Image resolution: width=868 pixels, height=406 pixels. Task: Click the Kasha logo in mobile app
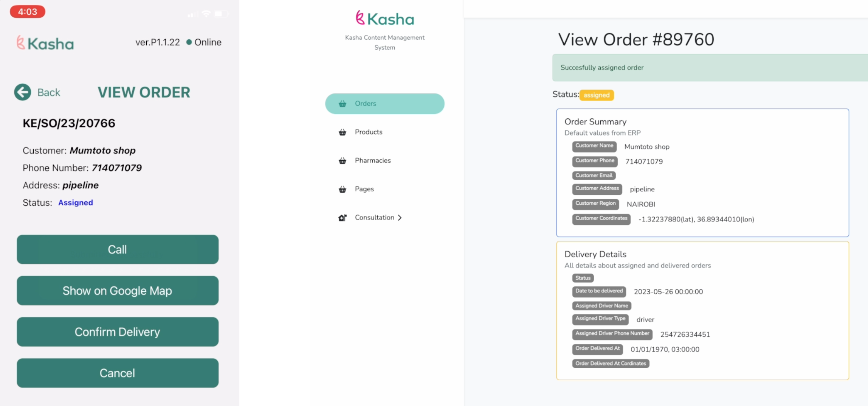point(45,43)
